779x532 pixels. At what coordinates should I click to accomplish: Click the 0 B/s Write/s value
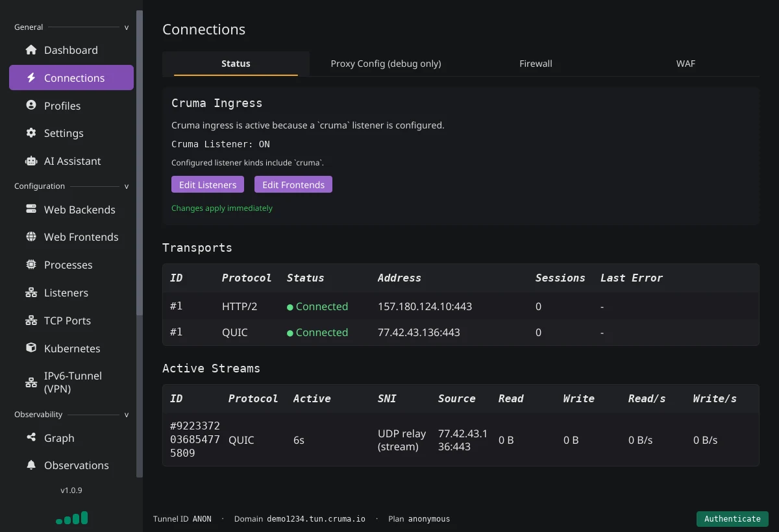click(x=705, y=440)
